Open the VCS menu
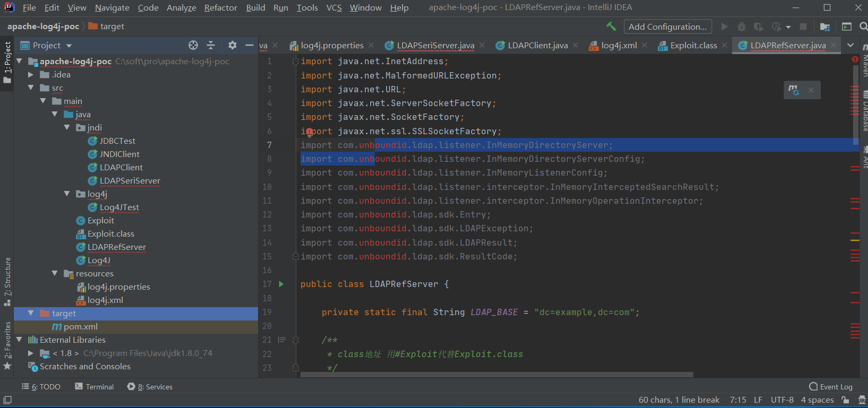Viewport: 868px width, 408px height. (334, 7)
